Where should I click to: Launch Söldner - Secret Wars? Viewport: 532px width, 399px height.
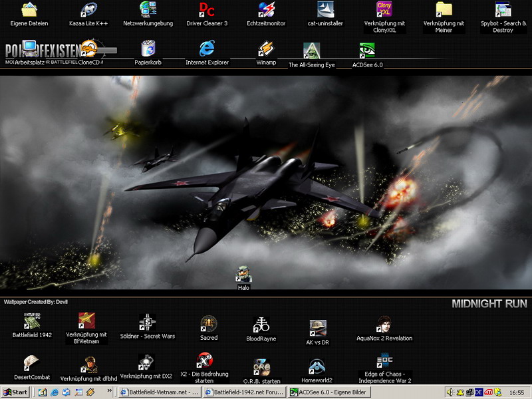click(x=147, y=322)
